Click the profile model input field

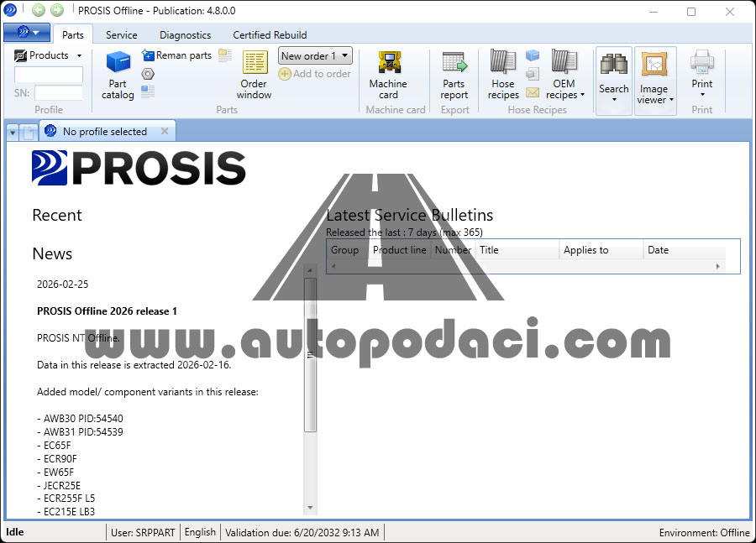click(x=49, y=75)
